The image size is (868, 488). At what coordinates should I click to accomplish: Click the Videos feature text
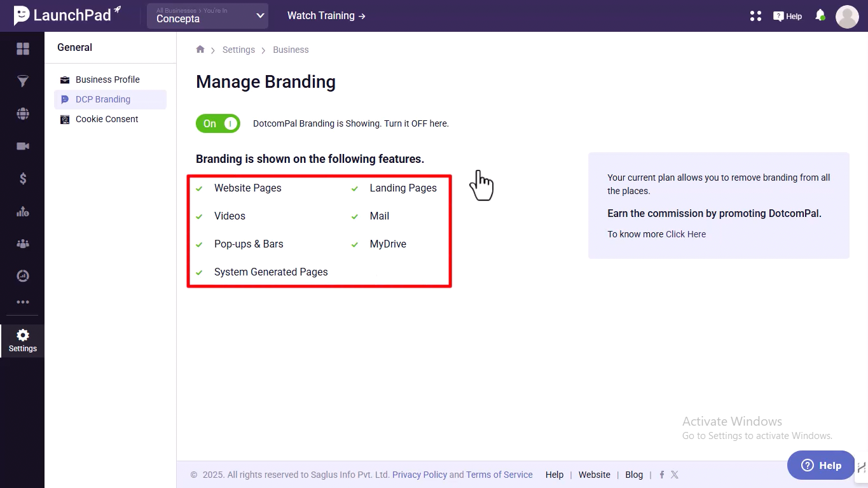230,216
